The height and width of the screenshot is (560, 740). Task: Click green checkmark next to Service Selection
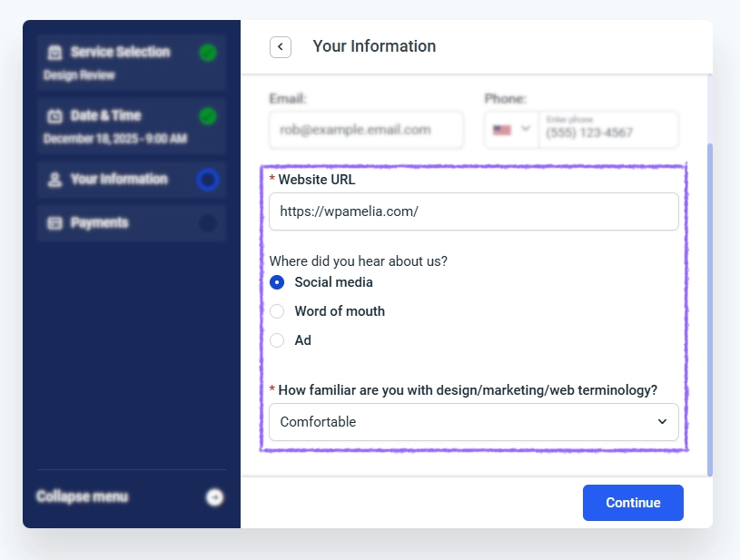click(x=208, y=53)
